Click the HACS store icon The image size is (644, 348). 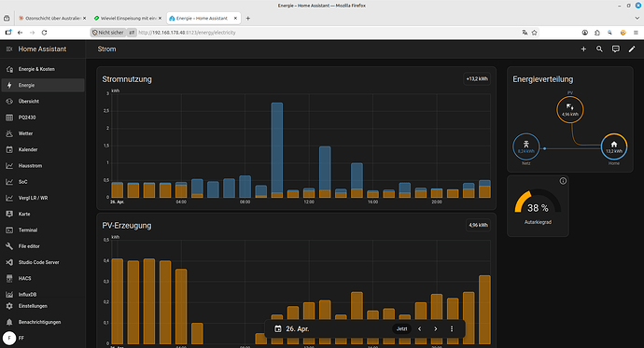(9, 278)
